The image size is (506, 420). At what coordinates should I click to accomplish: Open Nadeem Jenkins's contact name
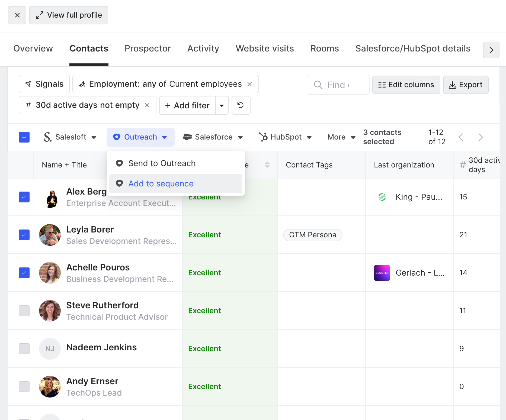pyautogui.click(x=101, y=347)
